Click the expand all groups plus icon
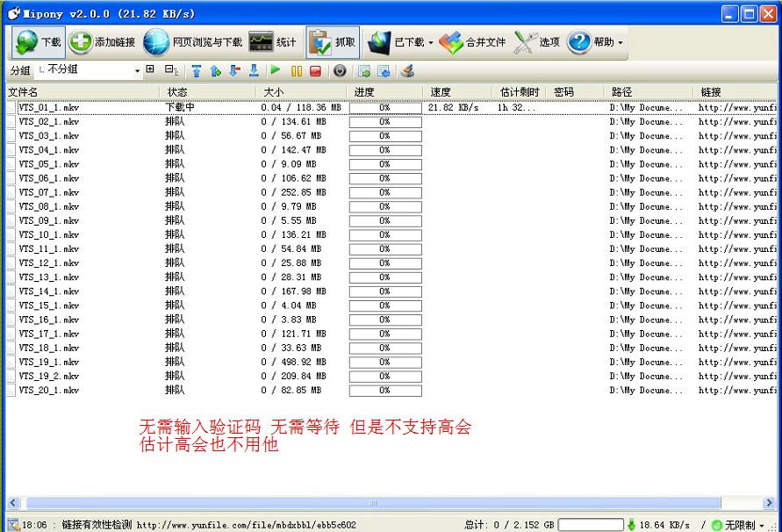Screen dimensions: 782x532 [x=150, y=69]
